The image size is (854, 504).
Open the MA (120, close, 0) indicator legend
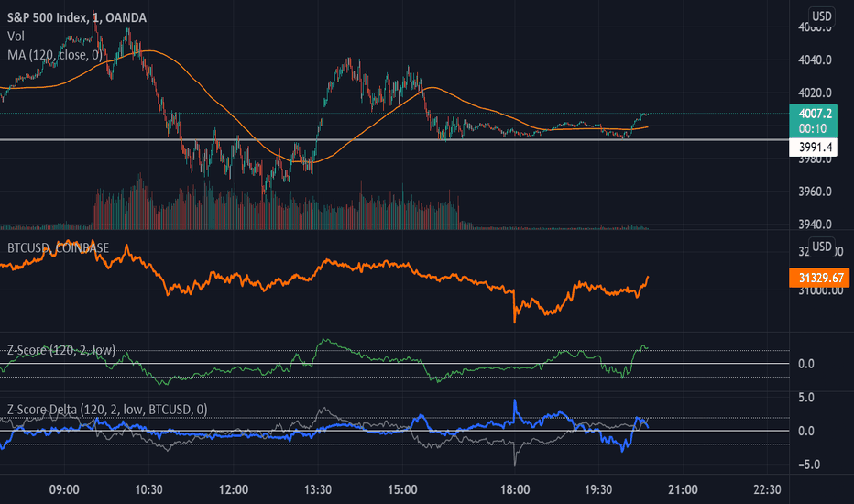pyautogui.click(x=54, y=55)
